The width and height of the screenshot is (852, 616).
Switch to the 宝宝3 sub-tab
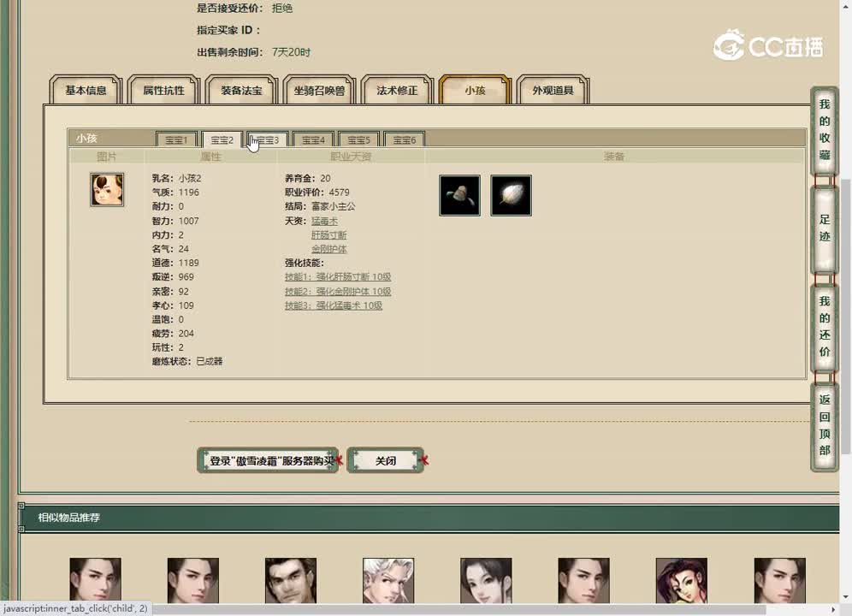[x=268, y=139]
